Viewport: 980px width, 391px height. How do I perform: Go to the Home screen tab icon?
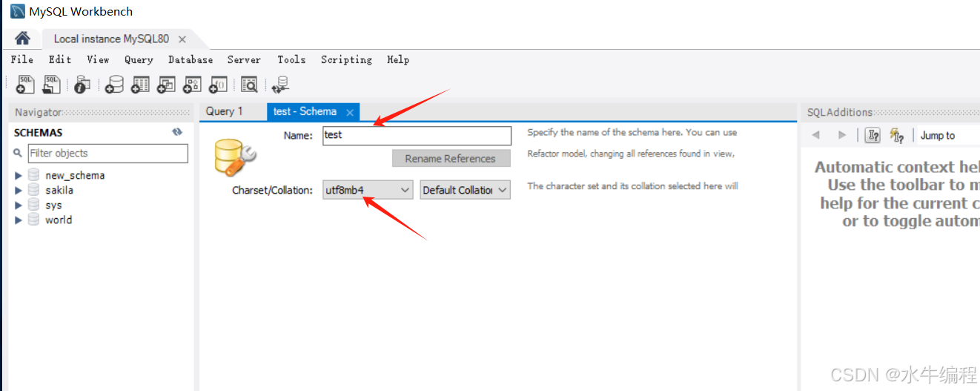tap(22, 39)
